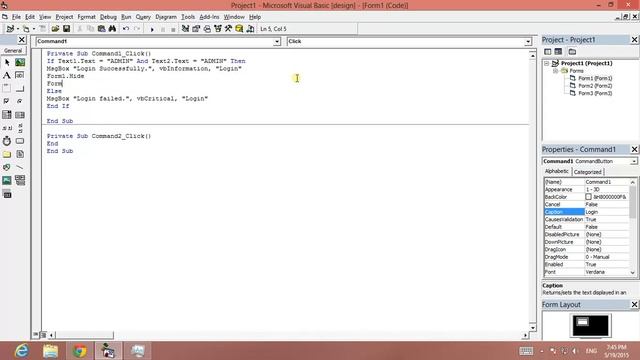Open Google Chrome from the taskbar
The height and width of the screenshot is (360, 640).
click(80, 351)
